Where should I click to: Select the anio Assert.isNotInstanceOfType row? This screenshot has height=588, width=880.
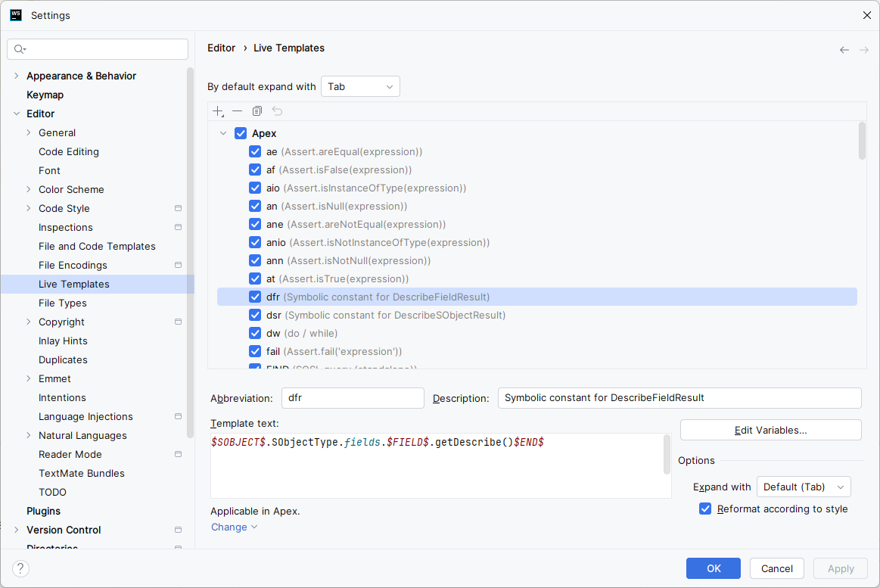click(537, 242)
